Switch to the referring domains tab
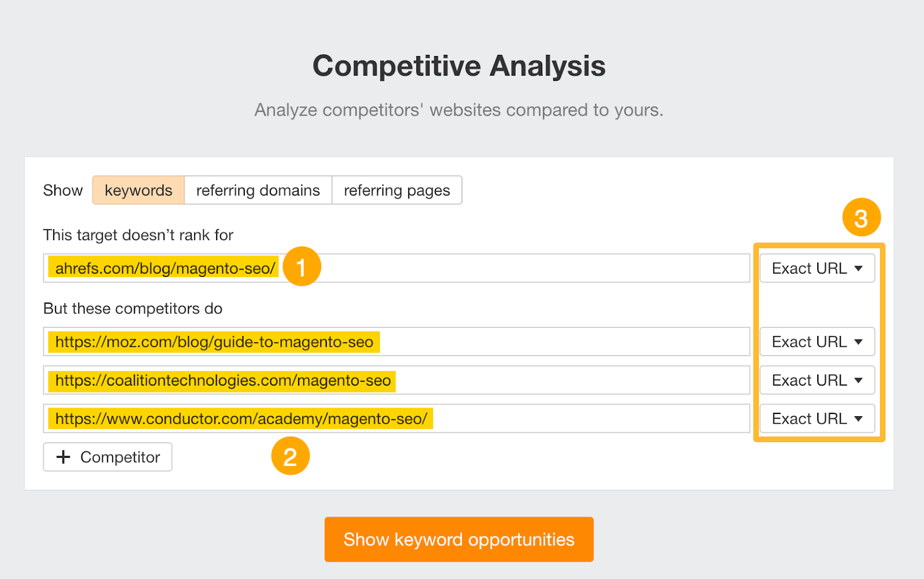The image size is (924, 579). 258,190
